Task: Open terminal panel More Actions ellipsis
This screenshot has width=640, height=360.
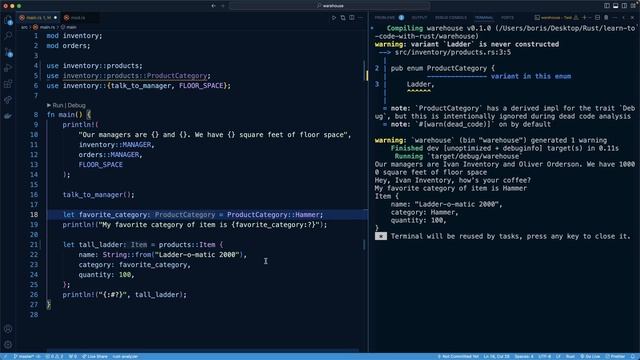Action: point(615,18)
